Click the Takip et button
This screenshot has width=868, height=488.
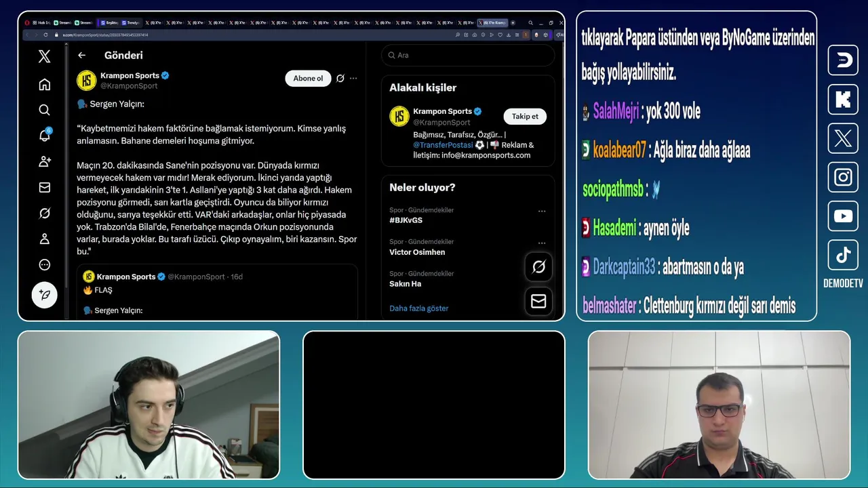click(525, 117)
